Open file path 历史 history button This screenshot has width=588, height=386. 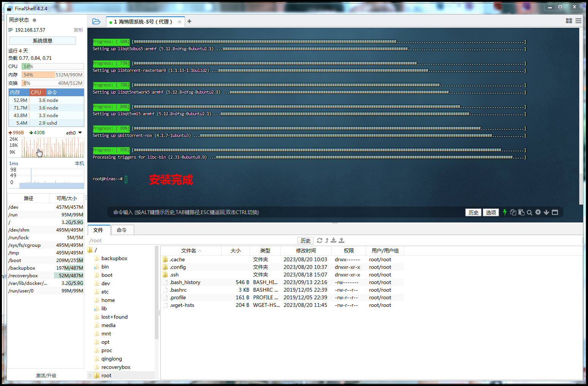(306, 240)
